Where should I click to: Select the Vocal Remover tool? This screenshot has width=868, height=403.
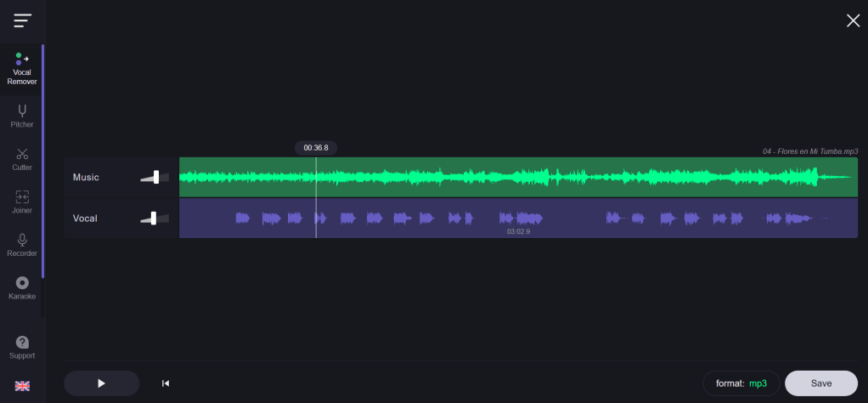tap(22, 69)
